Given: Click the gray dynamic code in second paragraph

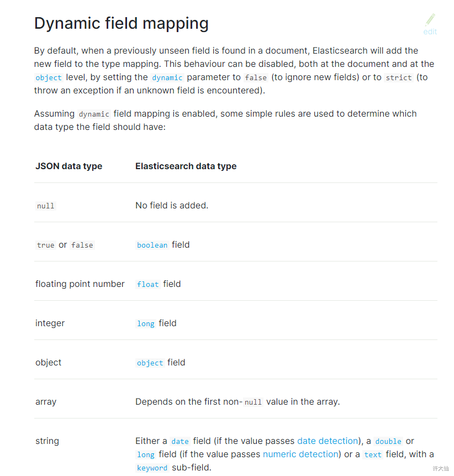Looking at the screenshot, I should tap(94, 114).
